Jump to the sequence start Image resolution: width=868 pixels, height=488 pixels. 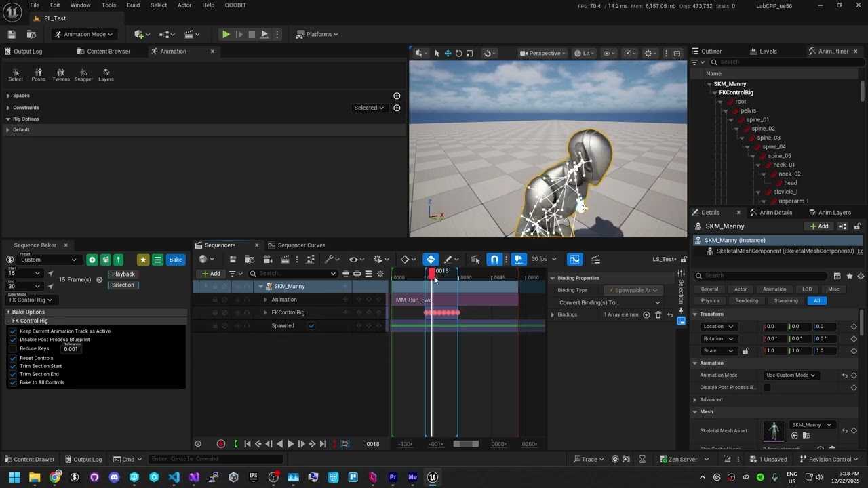[x=247, y=444]
